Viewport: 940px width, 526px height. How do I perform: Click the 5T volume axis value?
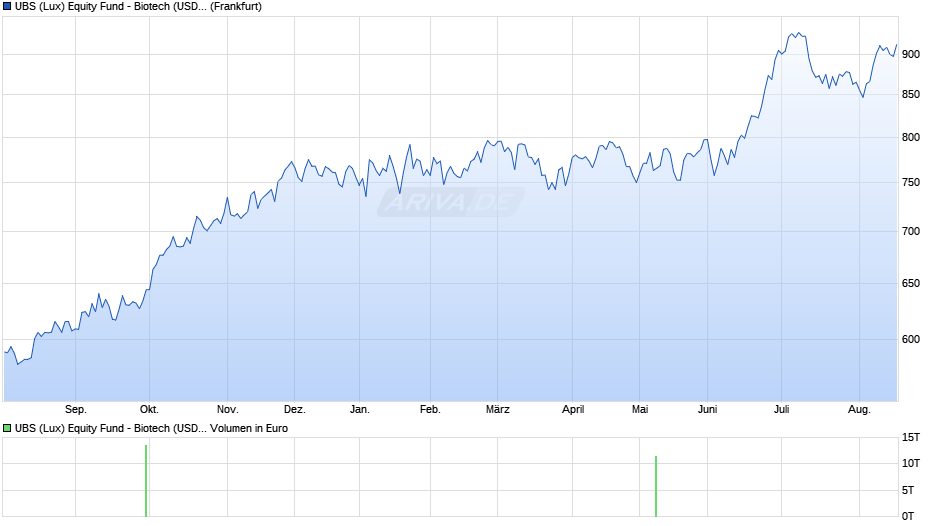coord(908,491)
